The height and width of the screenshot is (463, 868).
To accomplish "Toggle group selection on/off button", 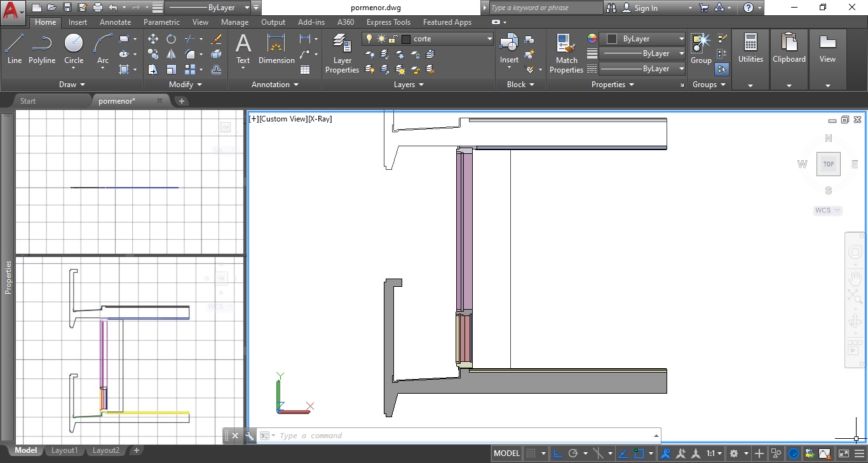I will (x=722, y=69).
